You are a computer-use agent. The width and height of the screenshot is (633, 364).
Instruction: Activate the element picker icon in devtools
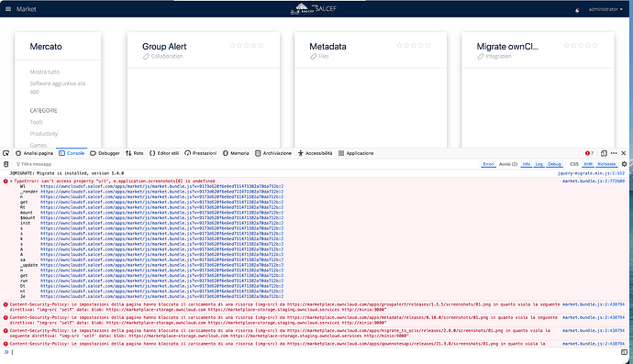(x=6, y=153)
